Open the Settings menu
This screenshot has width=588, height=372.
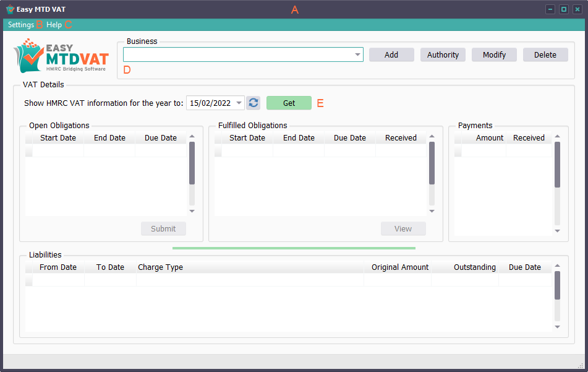pyautogui.click(x=21, y=25)
